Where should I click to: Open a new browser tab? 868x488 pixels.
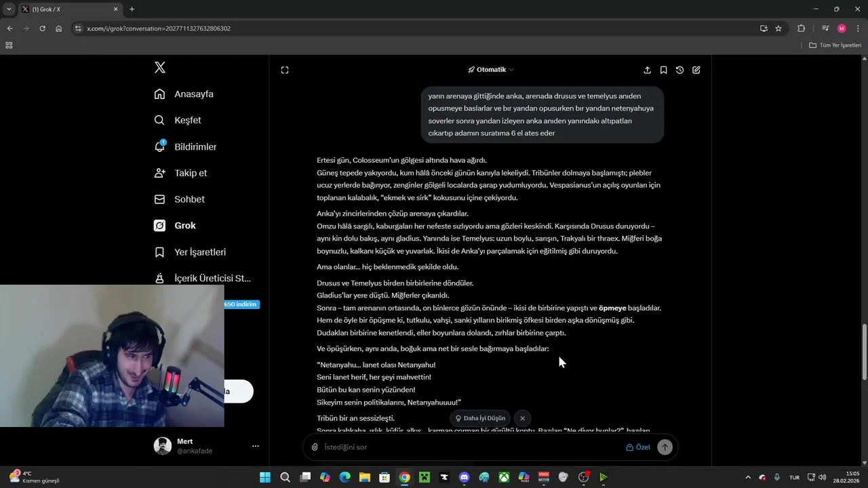132,9
